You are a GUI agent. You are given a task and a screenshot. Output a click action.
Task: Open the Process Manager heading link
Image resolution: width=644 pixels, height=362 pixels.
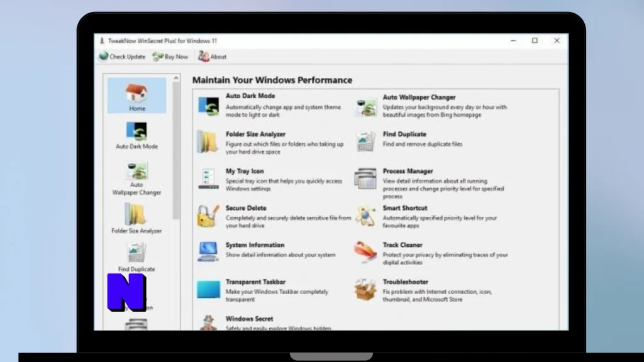point(408,171)
